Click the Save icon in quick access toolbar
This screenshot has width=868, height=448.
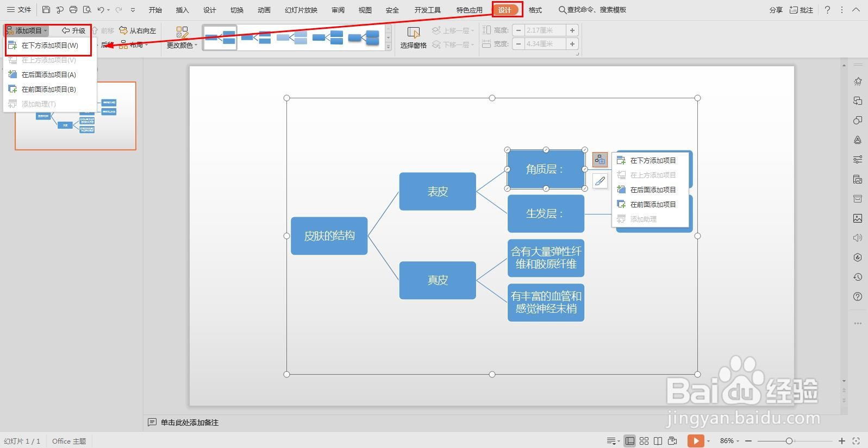point(46,10)
